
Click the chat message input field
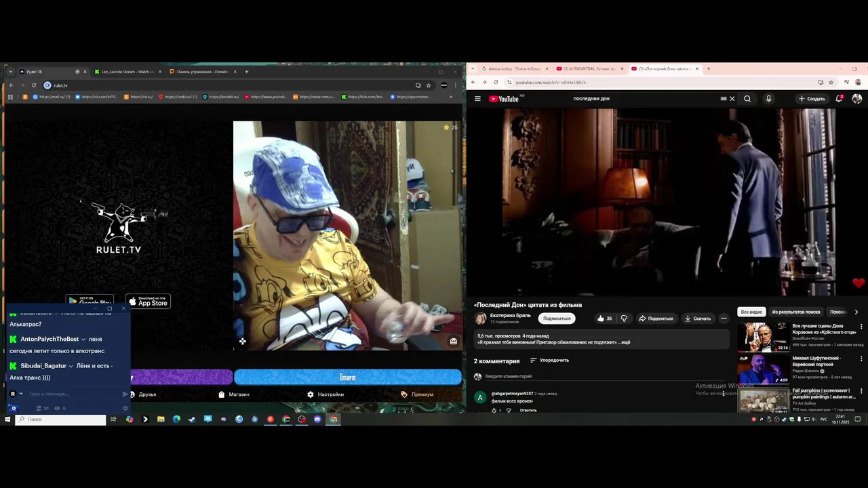pos(73,394)
